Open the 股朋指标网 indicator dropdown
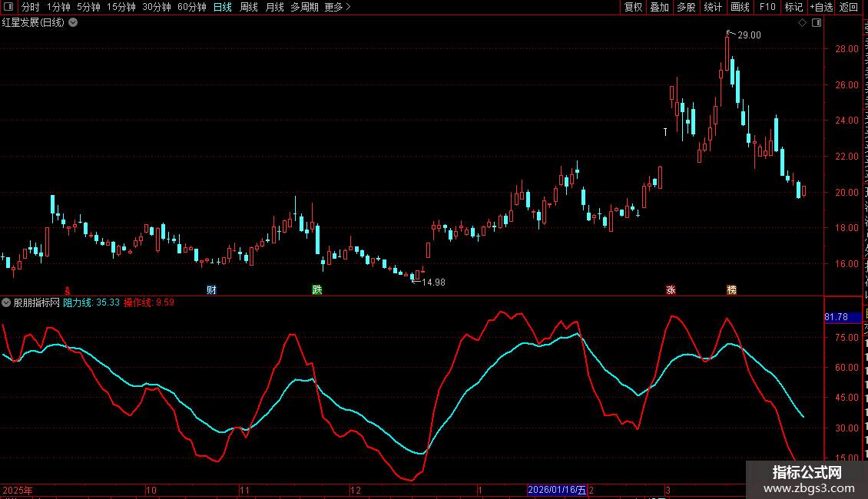Image resolution: width=868 pixels, height=499 pixels. coord(6,302)
